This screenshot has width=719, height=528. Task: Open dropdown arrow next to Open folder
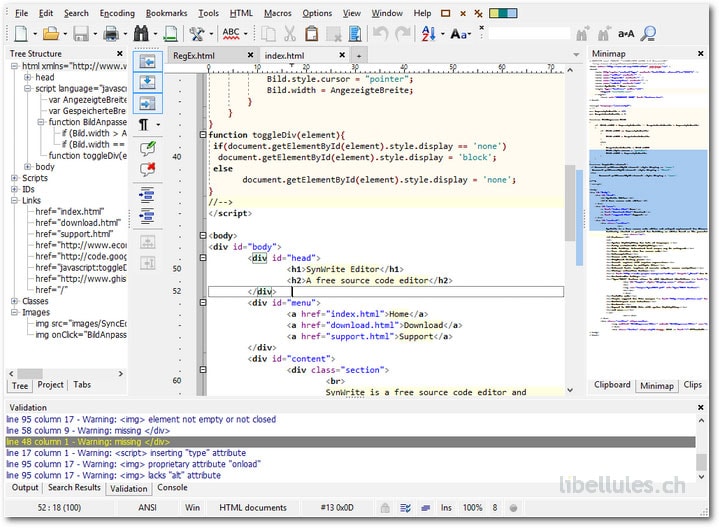click(x=65, y=34)
